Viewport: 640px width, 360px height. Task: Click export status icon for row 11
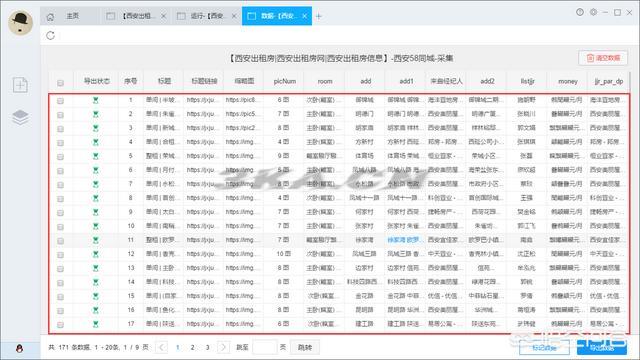(96, 240)
